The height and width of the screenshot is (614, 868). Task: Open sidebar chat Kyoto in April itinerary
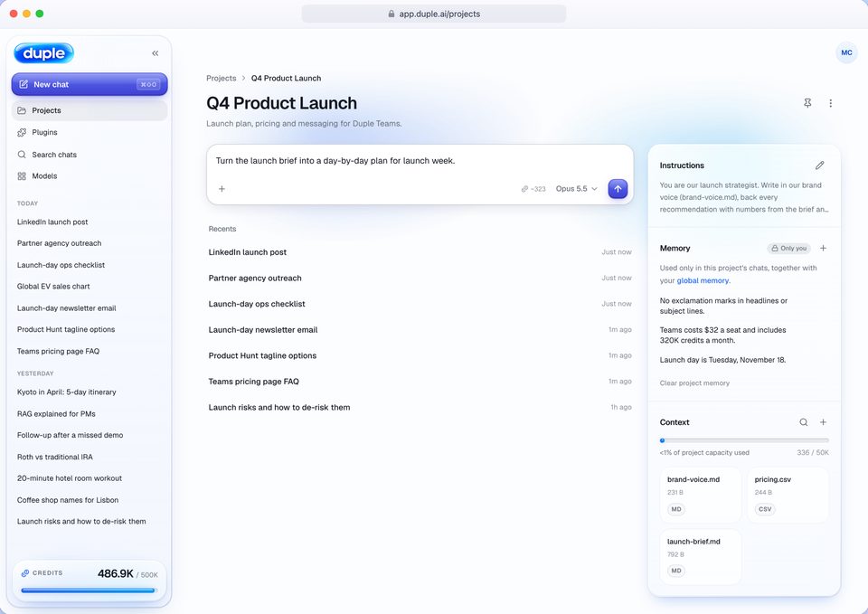[90, 392]
